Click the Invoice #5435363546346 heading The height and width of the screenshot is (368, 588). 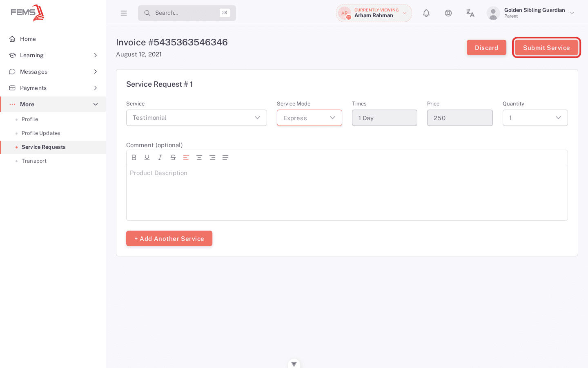pos(172,42)
